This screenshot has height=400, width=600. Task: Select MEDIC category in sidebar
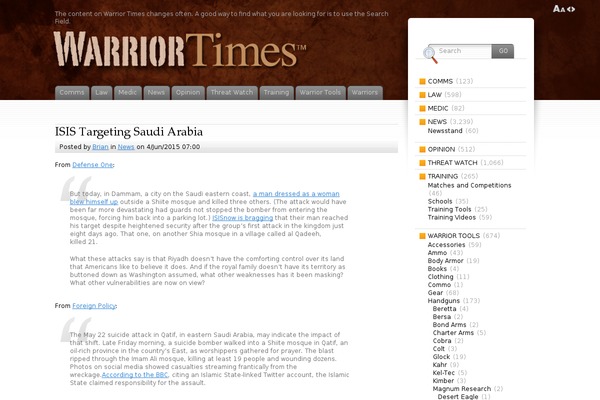pos(438,108)
